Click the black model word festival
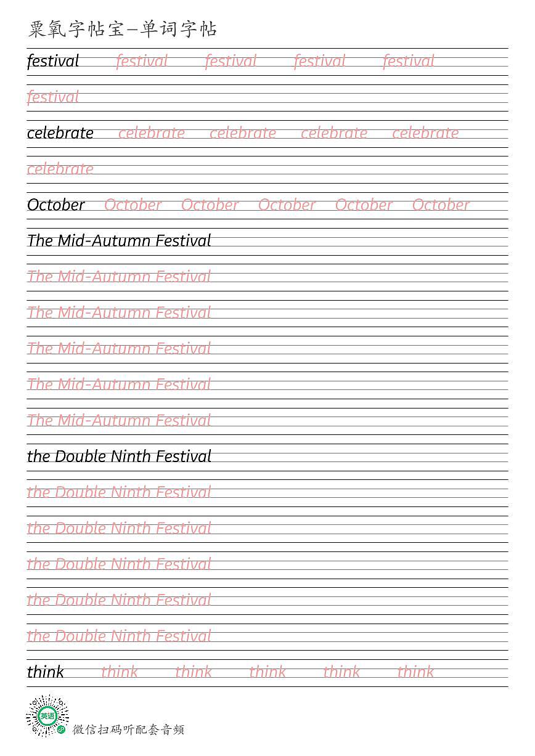535x756 pixels. 53,61
